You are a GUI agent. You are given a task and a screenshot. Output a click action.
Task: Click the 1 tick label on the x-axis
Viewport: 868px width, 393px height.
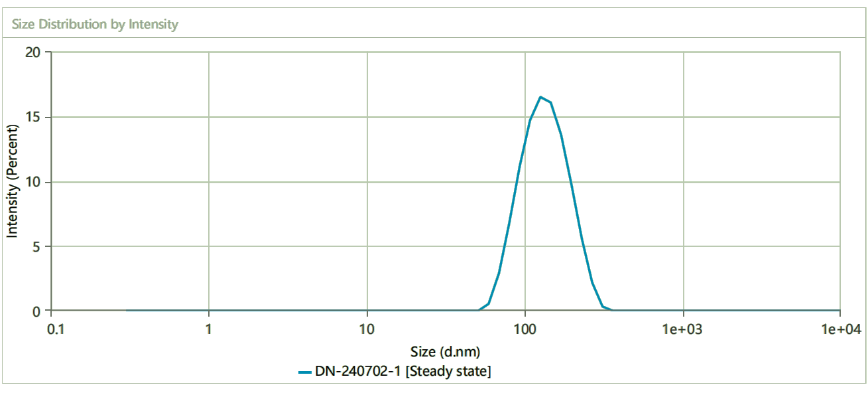tap(209, 329)
